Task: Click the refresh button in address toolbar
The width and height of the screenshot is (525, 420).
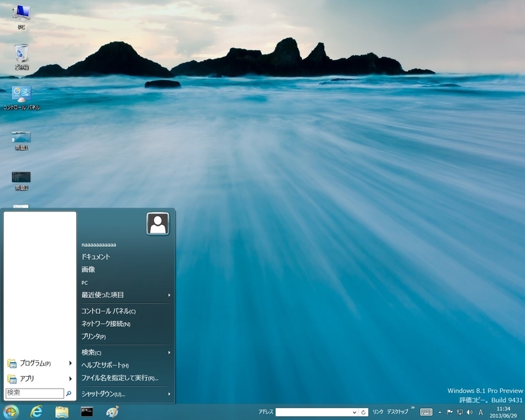Action: 364,412
